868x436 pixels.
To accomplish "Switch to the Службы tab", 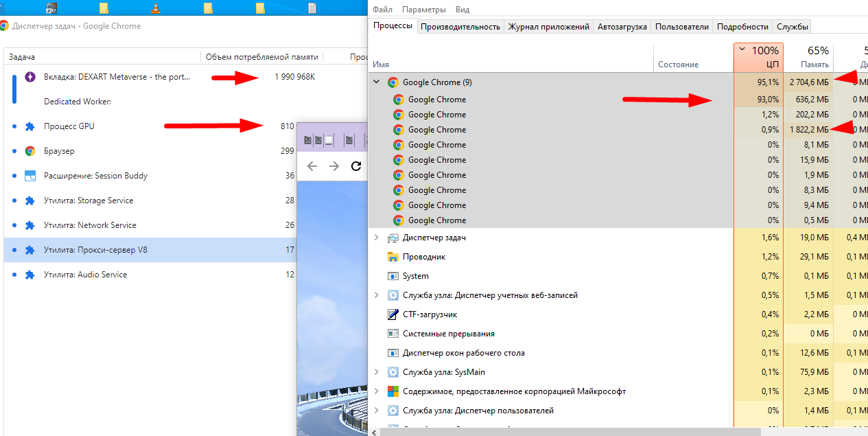I will click(x=793, y=27).
